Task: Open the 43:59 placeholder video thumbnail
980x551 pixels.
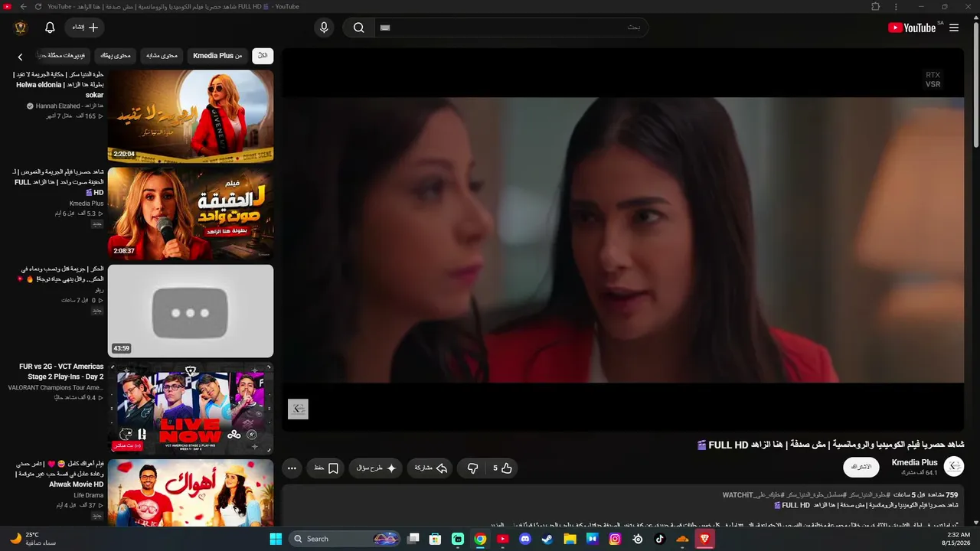Action: click(191, 311)
